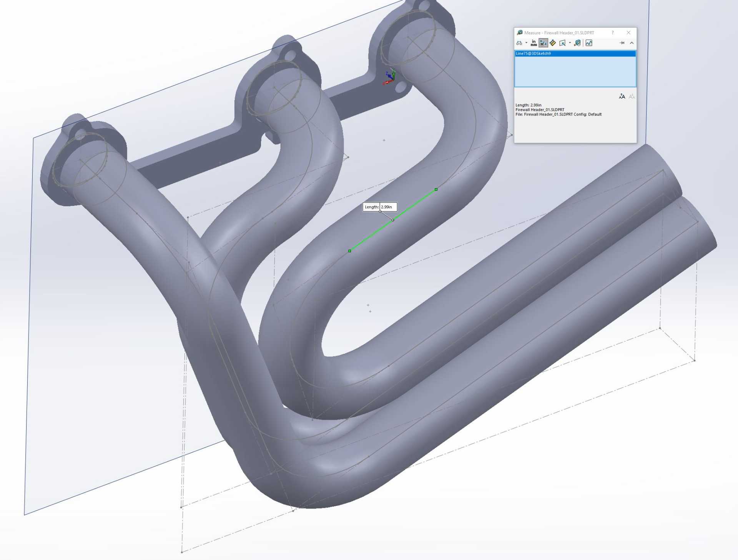Toggle Show XYZ Measurements button
Viewport: 738px width, 560px height.
coord(543,43)
